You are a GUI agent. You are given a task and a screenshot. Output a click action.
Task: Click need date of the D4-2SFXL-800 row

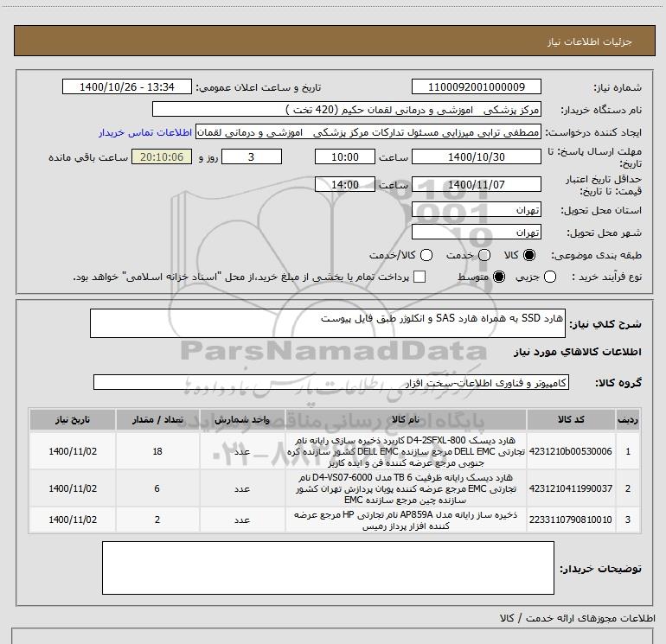[x=73, y=451]
